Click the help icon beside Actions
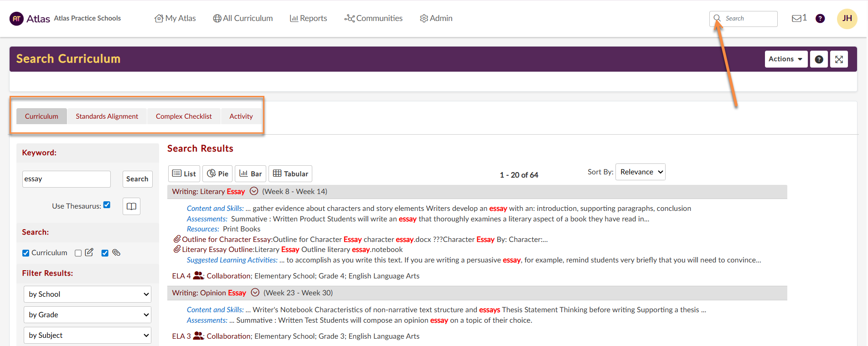The image size is (868, 346). pos(819,59)
